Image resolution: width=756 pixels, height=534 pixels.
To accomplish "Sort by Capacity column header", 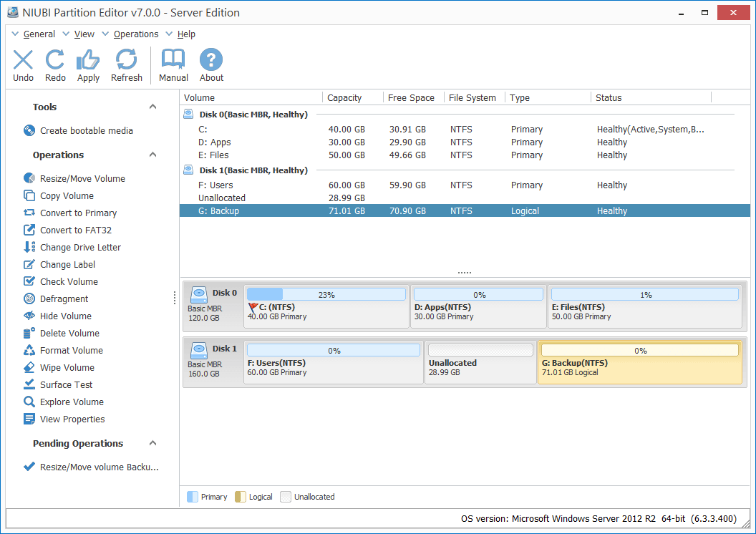I will tap(353, 98).
